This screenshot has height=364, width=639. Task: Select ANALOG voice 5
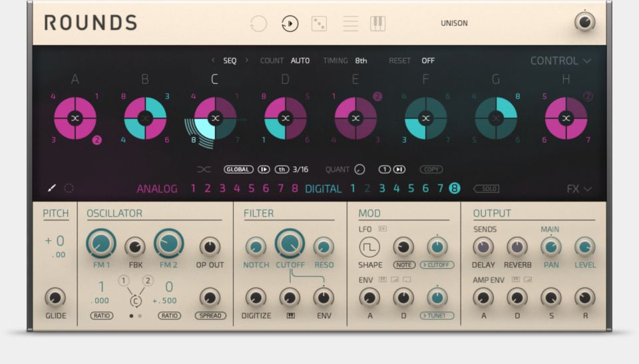[x=251, y=189]
